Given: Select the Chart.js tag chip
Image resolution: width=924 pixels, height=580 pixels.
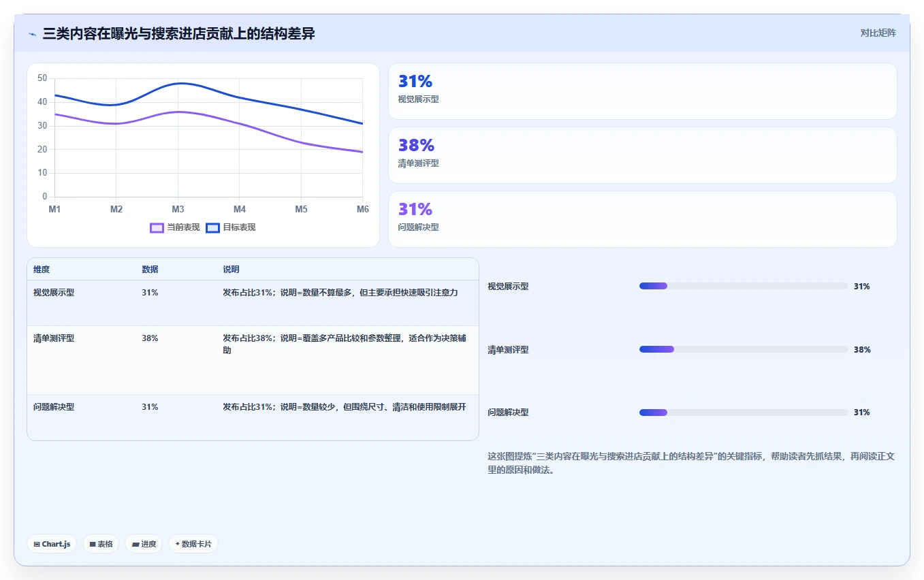Looking at the screenshot, I should pyautogui.click(x=52, y=544).
